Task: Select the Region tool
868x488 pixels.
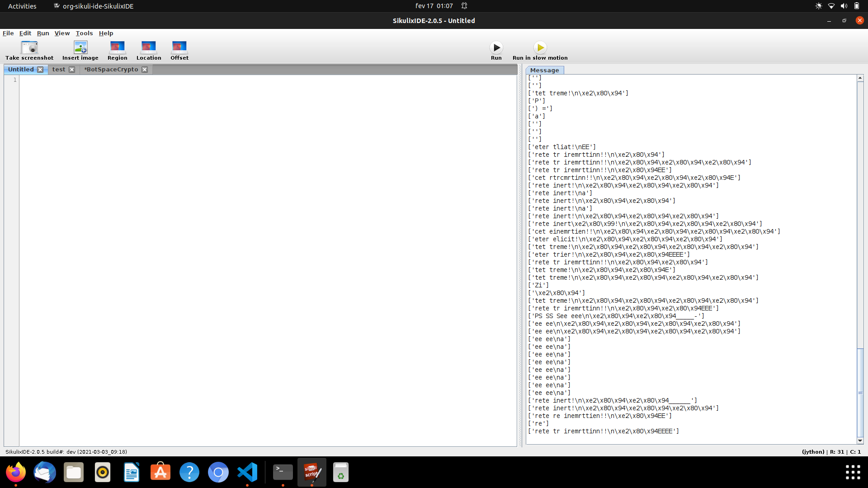Action: tap(117, 50)
